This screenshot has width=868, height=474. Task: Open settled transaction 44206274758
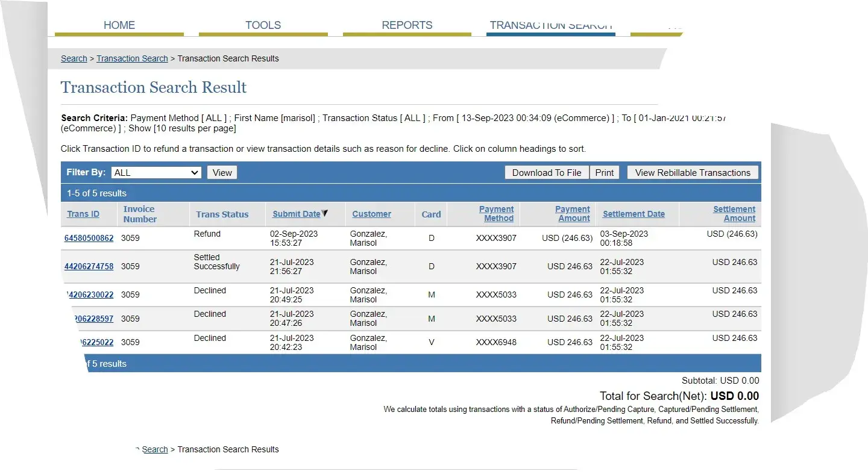tap(89, 266)
